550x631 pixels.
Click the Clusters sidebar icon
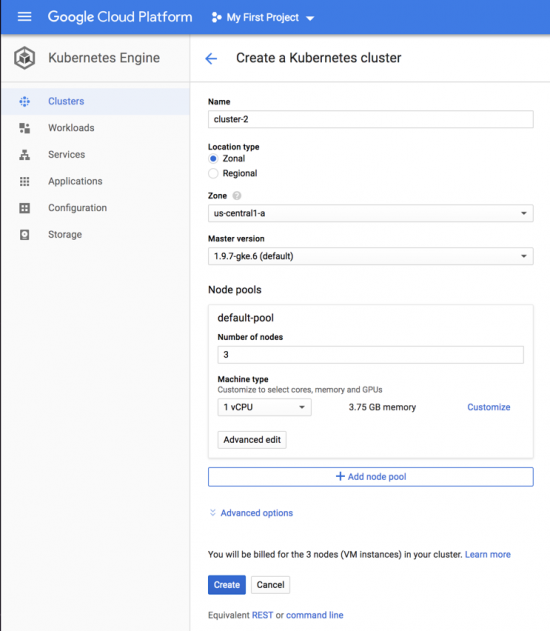tap(25, 101)
